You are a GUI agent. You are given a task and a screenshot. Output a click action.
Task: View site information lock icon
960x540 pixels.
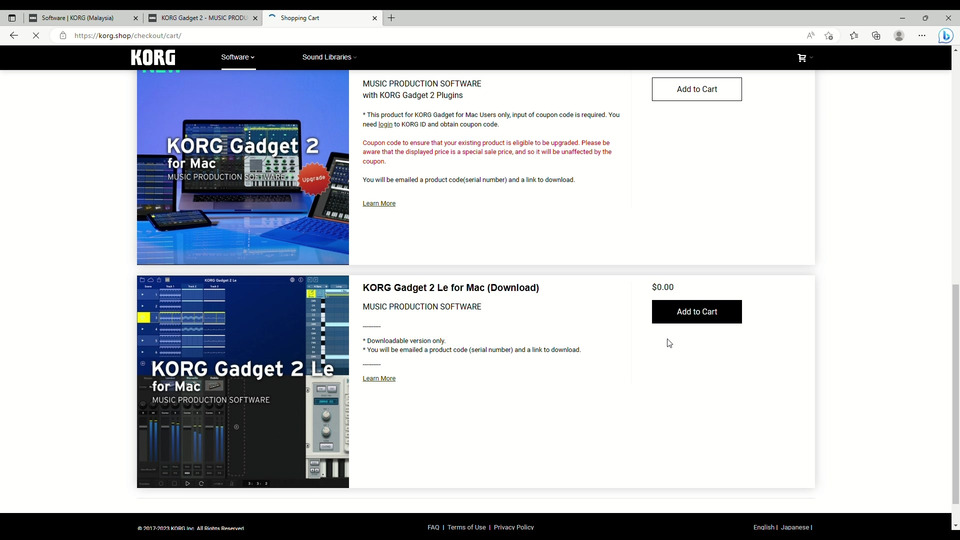click(x=62, y=36)
